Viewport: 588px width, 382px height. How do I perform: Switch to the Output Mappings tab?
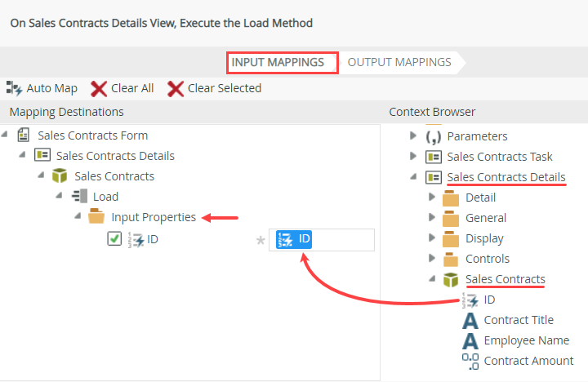(x=399, y=62)
